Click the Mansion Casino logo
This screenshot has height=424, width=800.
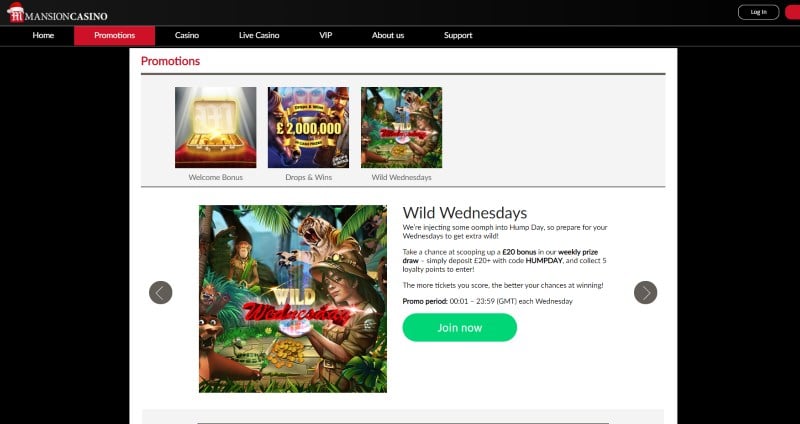tap(57, 13)
